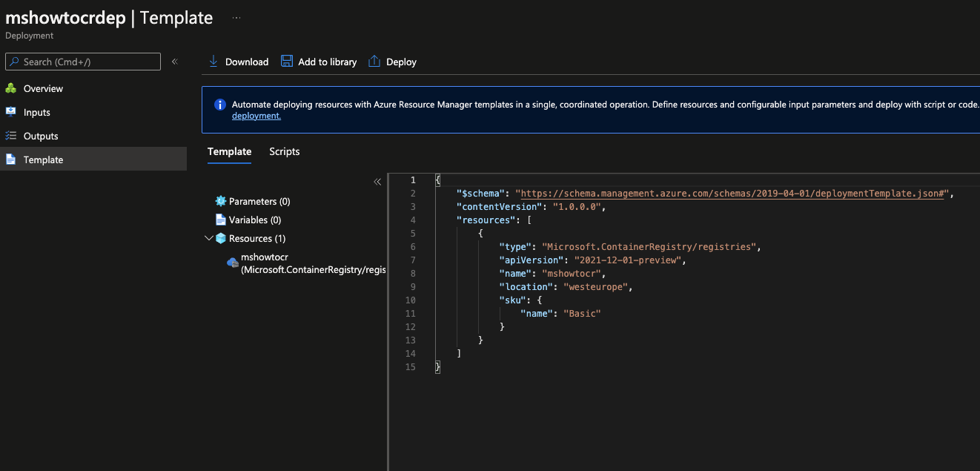
Task: Open Outputs in the sidebar
Action: [41, 136]
